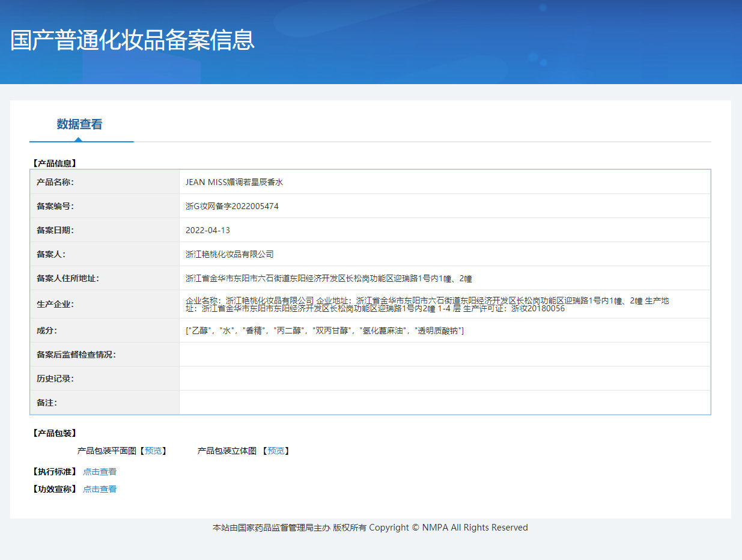Click the 备案日期 row label
The width and height of the screenshot is (742, 560).
click(x=55, y=230)
